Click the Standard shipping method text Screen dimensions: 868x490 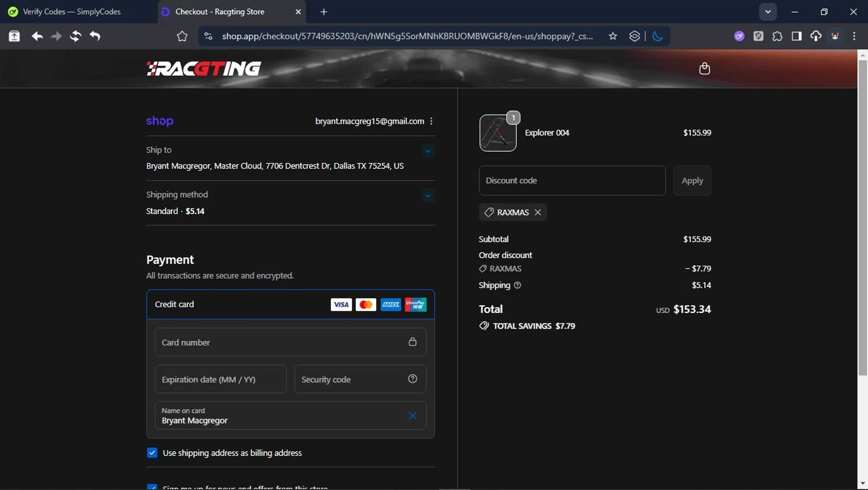click(x=175, y=211)
